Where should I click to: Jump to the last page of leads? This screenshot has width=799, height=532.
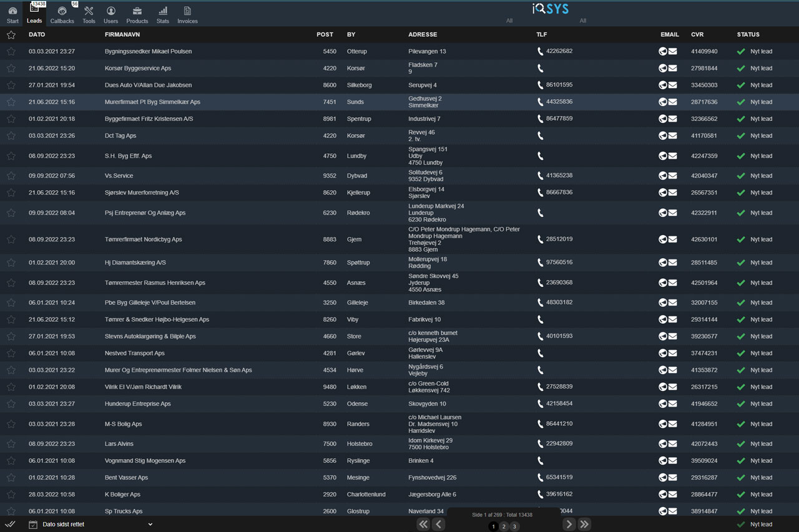tap(584, 525)
